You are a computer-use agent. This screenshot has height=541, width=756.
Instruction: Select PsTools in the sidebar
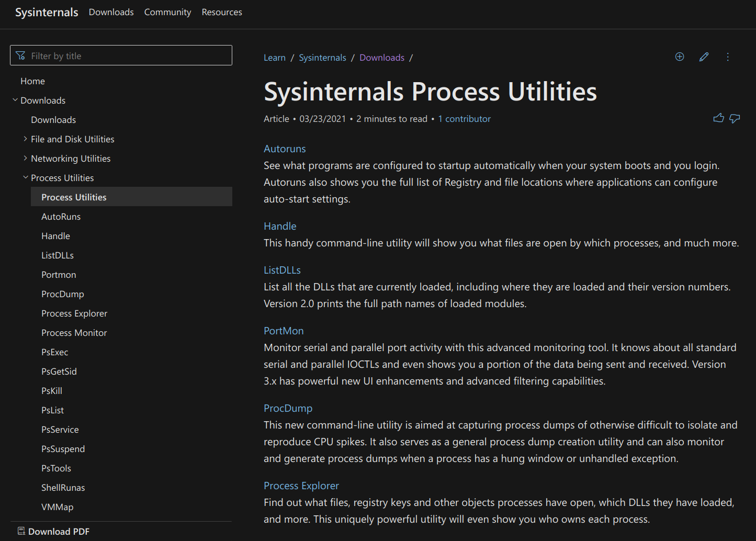pyautogui.click(x=57, y=468)
